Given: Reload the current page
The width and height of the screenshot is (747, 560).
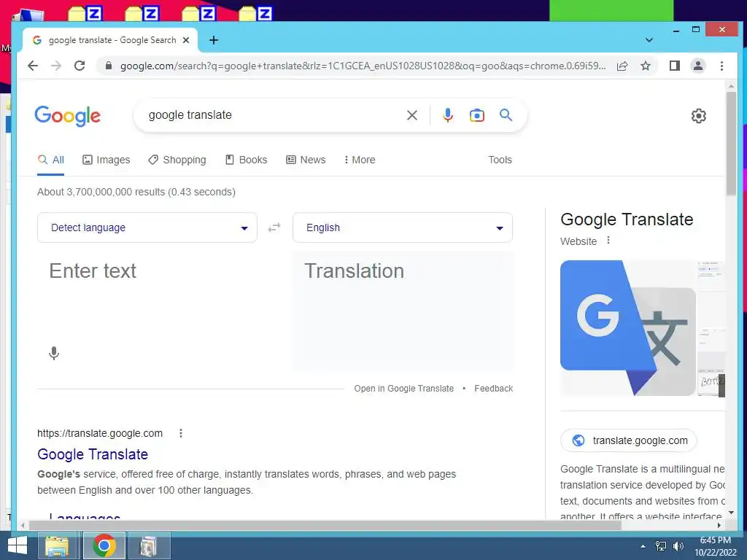Looking at the screenshot, I should pos(80,66).
